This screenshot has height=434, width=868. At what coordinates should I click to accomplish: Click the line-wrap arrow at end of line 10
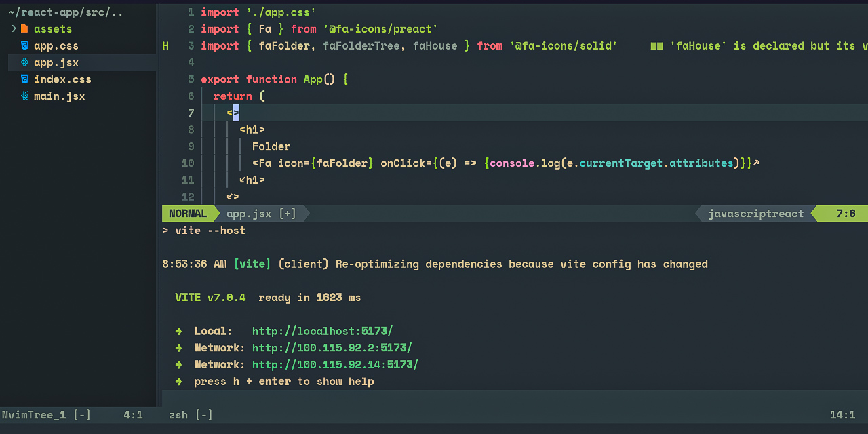point(757,163)
